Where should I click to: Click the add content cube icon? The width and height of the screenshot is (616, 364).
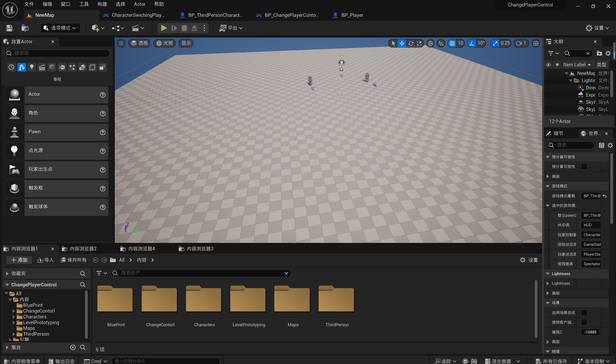(x=96, y=28)
